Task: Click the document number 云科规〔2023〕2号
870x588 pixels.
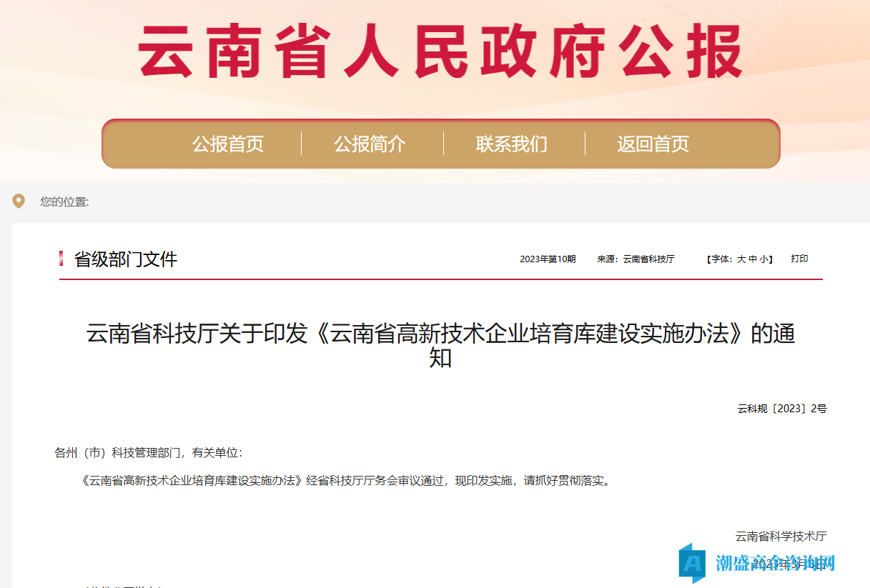Action: (x=781, y=409)
